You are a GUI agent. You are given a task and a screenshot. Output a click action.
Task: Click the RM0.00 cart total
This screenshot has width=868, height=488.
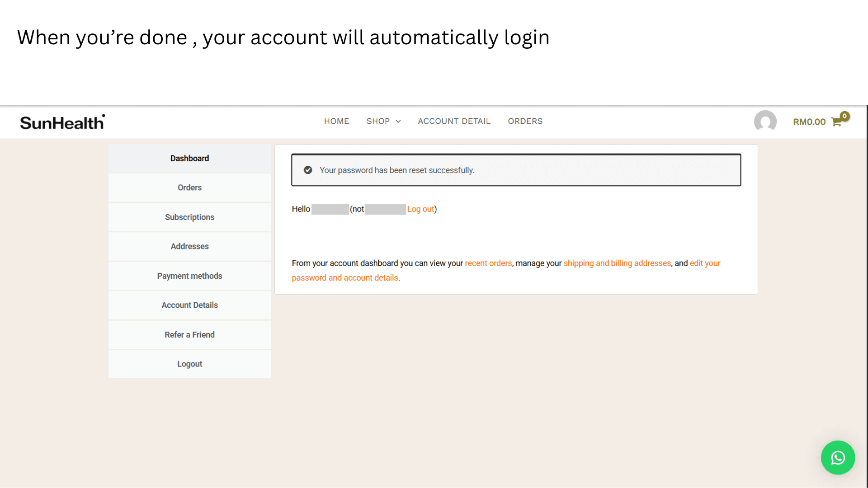coord(809,121)
